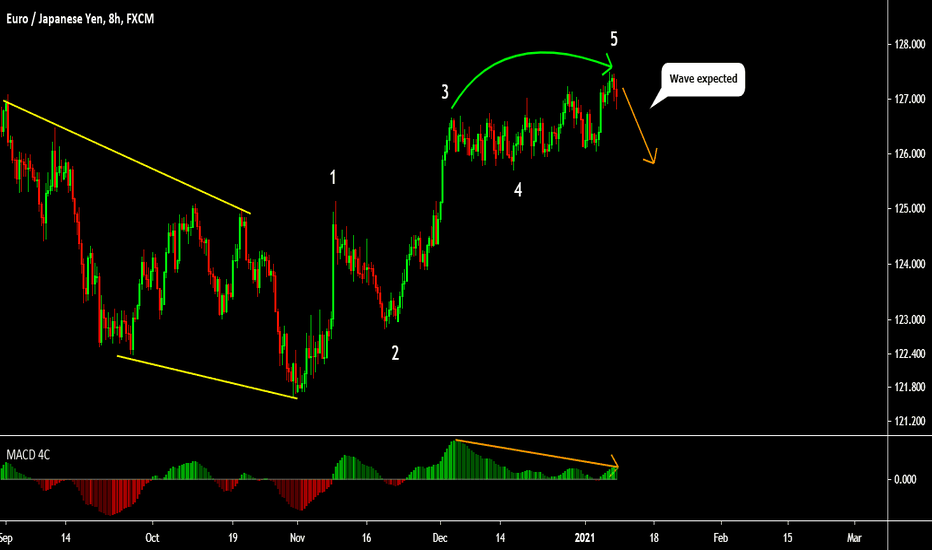Select the orange downward arrow on price chart
932x550 pixels.
(x=638, y=123)
